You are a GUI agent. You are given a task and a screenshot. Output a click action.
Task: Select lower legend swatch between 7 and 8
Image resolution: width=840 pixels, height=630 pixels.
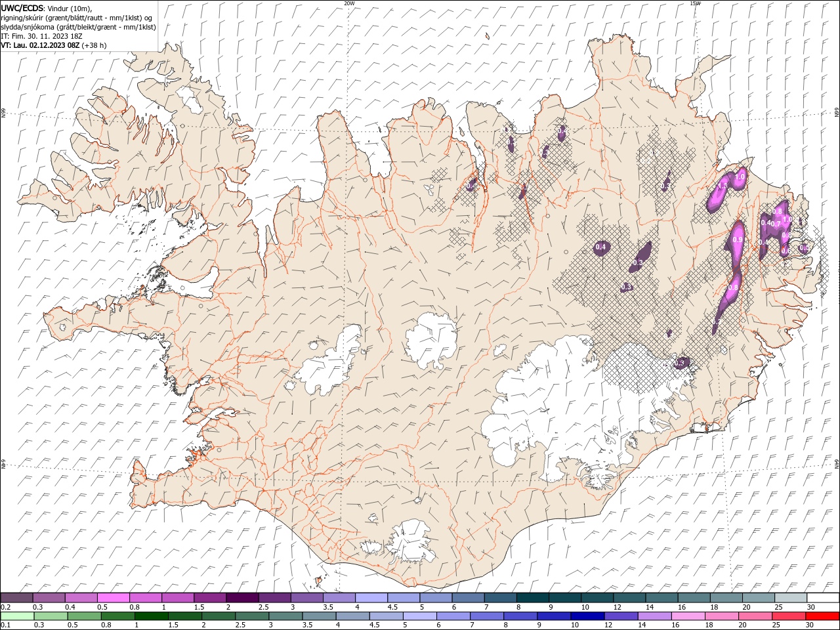[487, 616]
